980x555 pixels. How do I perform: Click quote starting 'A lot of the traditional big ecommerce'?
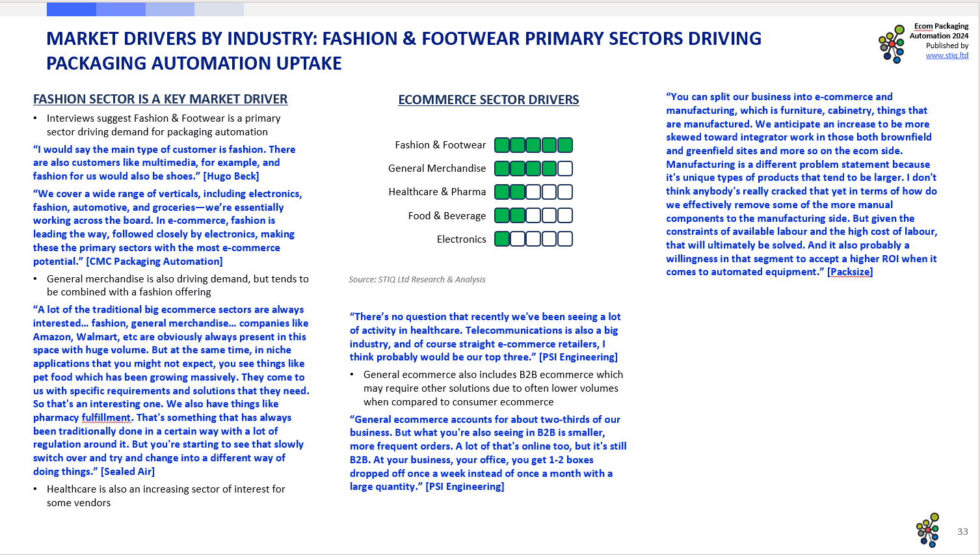pyautogui.click(x=171, y=390)
